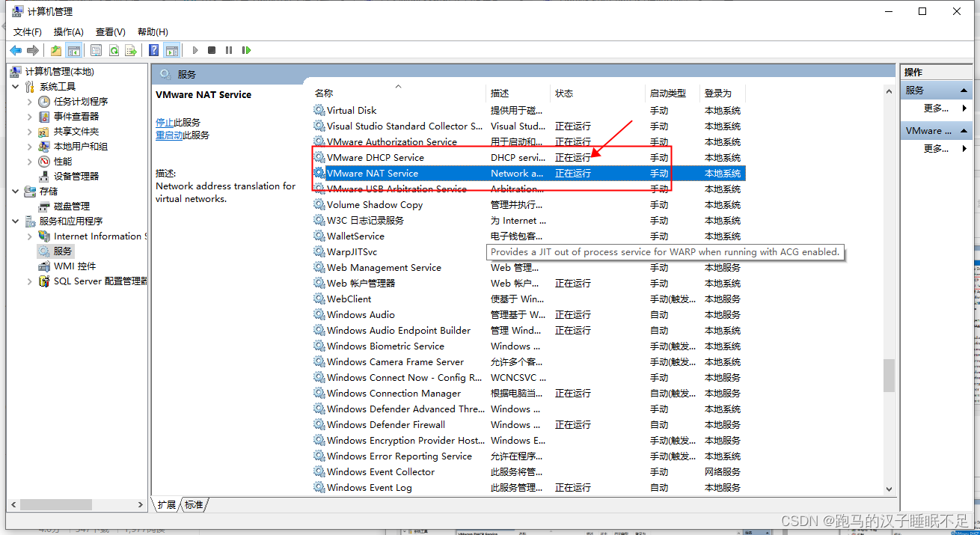Click the 事件查看器 icon in the tree
Viewport: 980px width, 535px height.
pos(44,116)
